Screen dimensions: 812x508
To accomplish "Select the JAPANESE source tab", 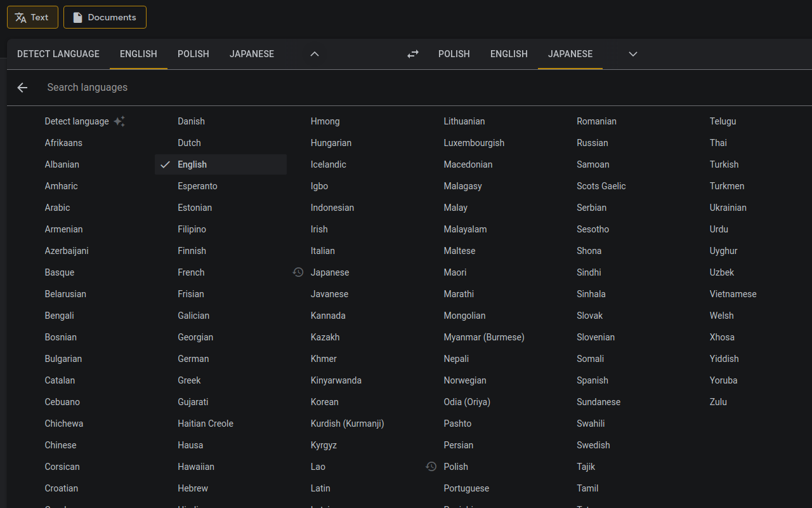I will tap(252, 54).
